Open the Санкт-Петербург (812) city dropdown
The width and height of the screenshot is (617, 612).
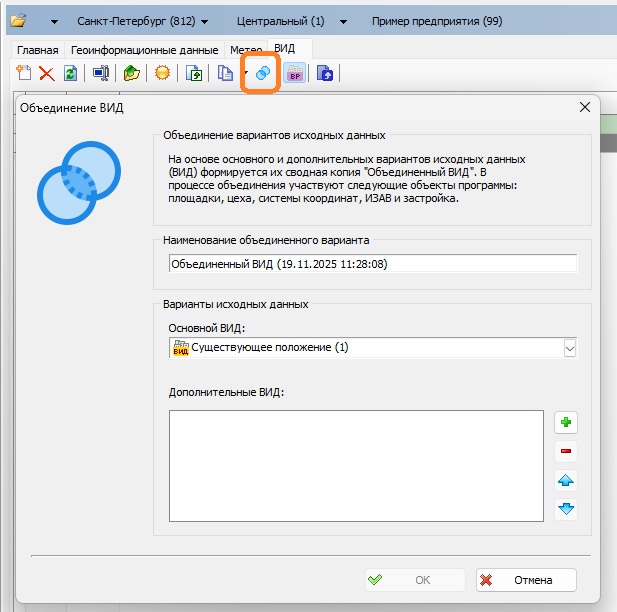[x=143, y=21]
